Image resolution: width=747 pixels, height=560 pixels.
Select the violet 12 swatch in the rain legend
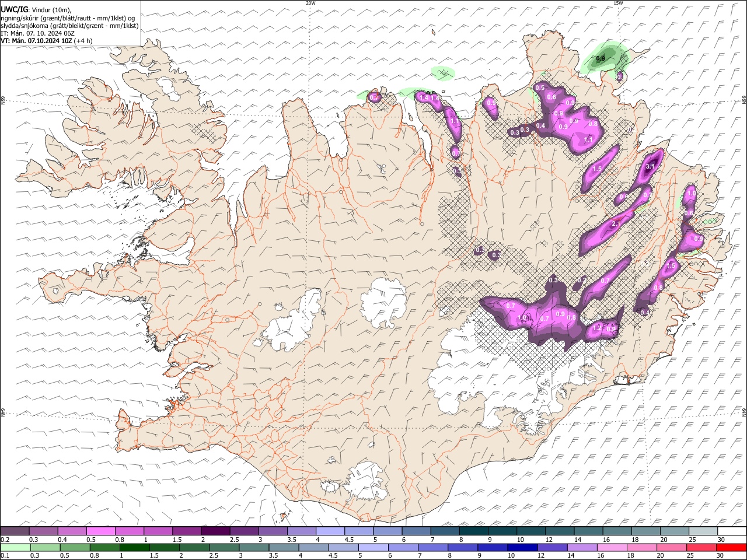pyautogui.click(x=552, y=547)
